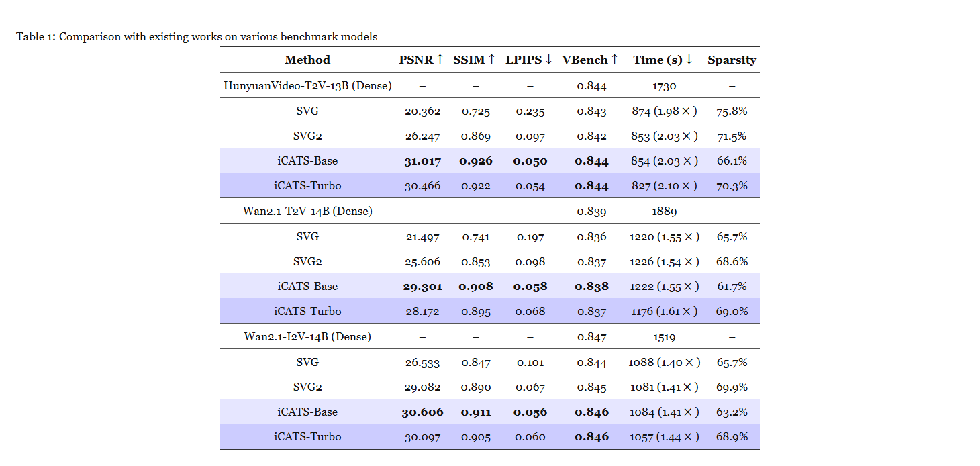The width and height of the screenshot is (980, 466).
Task: Select the SSIM value 0.725
Action: point(475,111)
